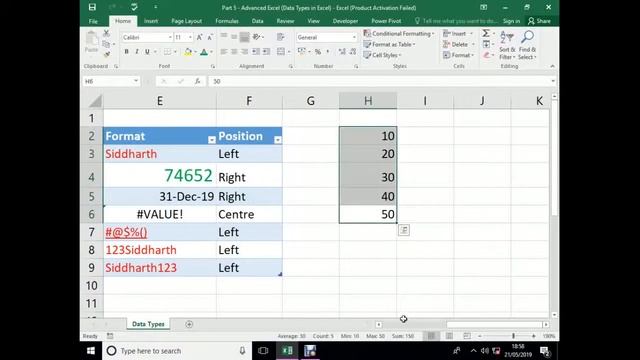Open the Font name Calibri dropdown
This screenshot has width=640, height=360.
(170, 38)
